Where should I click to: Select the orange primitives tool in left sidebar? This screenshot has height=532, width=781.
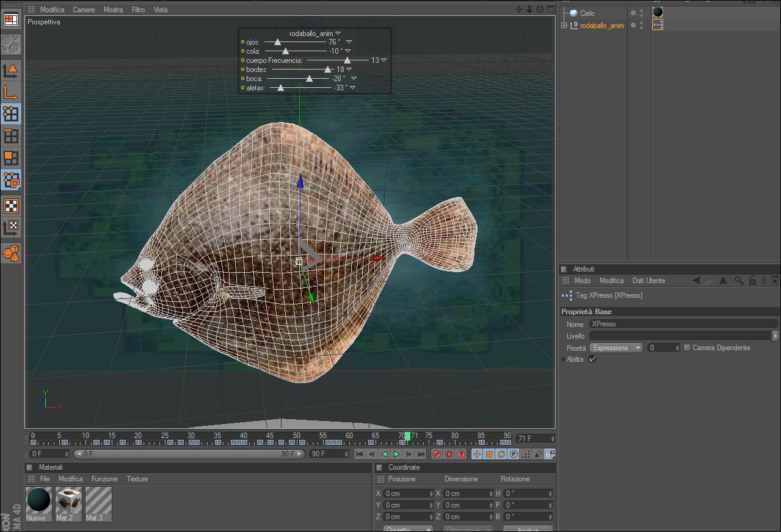tap(11, 253)
